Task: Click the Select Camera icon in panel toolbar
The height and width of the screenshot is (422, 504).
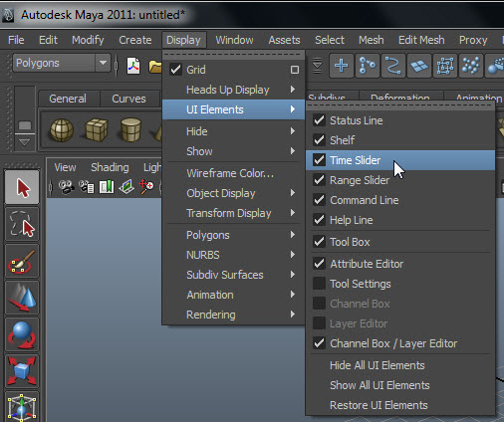Action: (x=67, y=187)
